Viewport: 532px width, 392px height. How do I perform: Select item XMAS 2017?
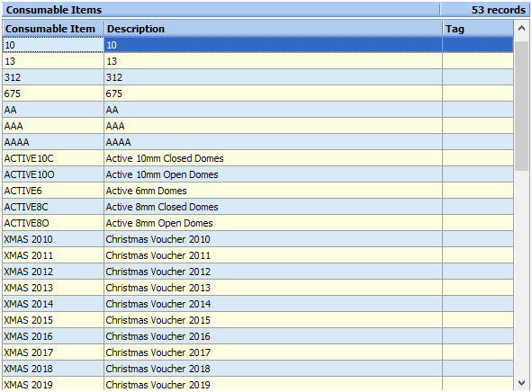53,352
